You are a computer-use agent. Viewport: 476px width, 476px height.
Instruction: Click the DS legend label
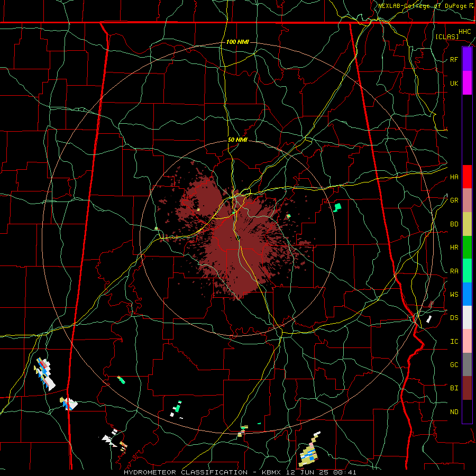pyautogui.click(x=454, y=318)
